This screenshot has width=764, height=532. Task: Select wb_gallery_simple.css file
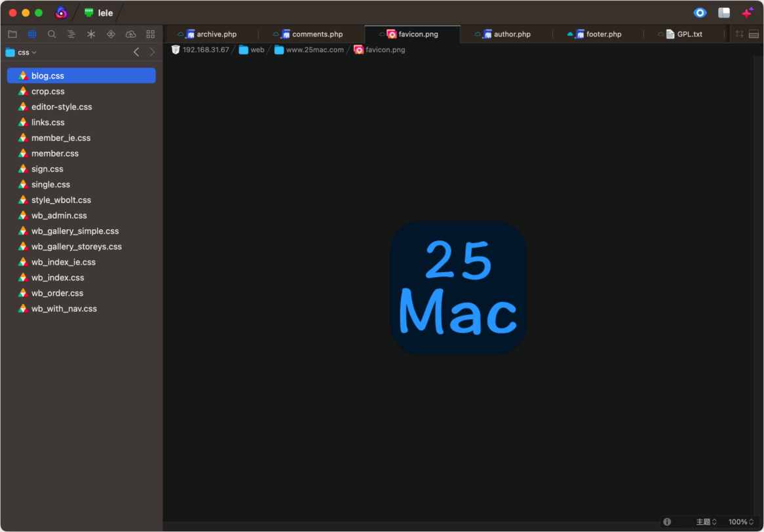point(81,231)
